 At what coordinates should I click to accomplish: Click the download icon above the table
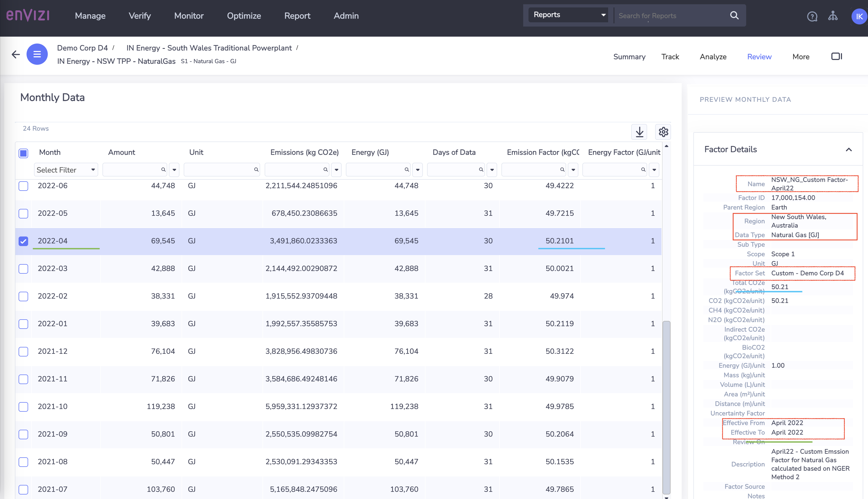(639, 132)
